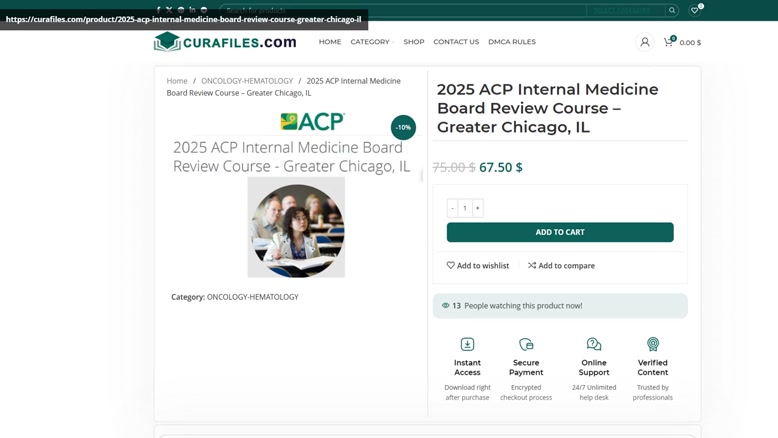Click the Search for products field
Viewport: 778px width, 438px height.
point(403,10)
